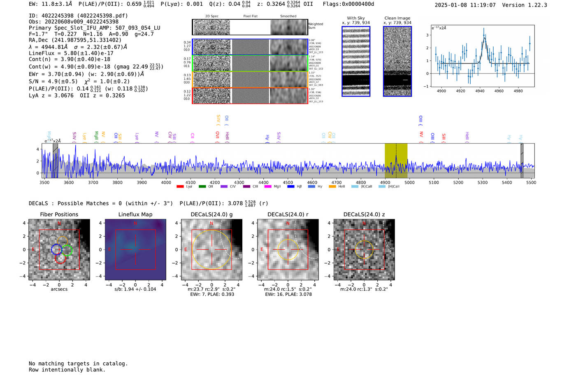Click the EWr: 16, PLAE: 3.078 caption
Image resolution: width=576 pixels, height=392 pixels.
click(288, 294)
